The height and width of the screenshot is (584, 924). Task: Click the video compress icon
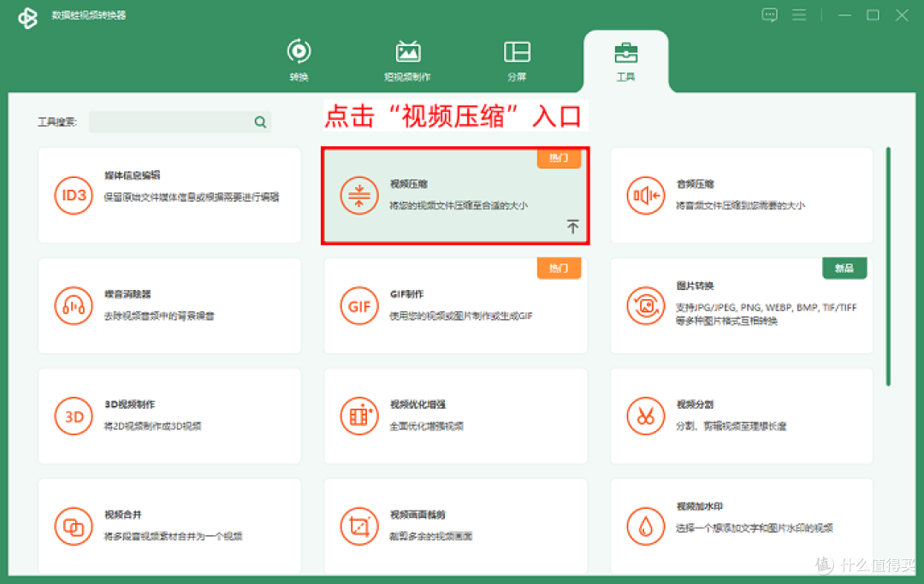pyautogui.click(x=358, y=196)
